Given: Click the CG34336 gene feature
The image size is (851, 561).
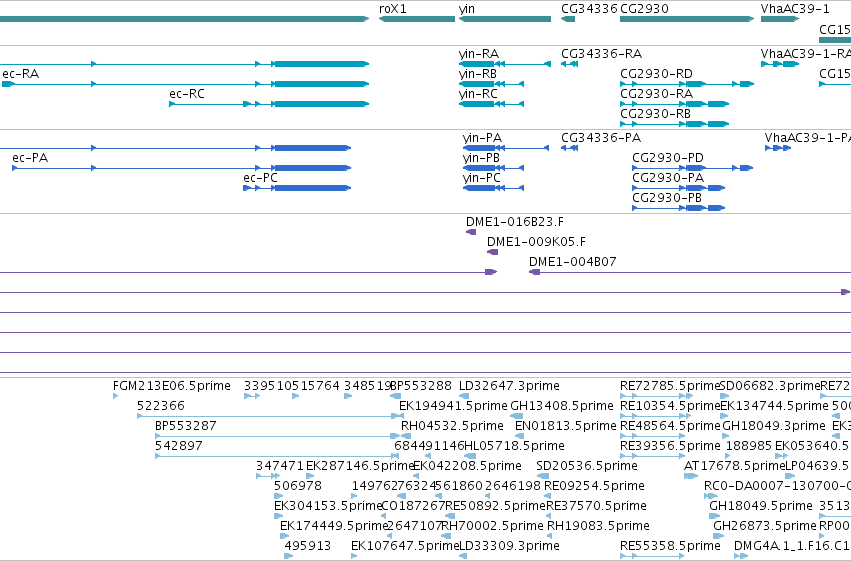Looking at the screenshot, I should click(x=568, y=19).
